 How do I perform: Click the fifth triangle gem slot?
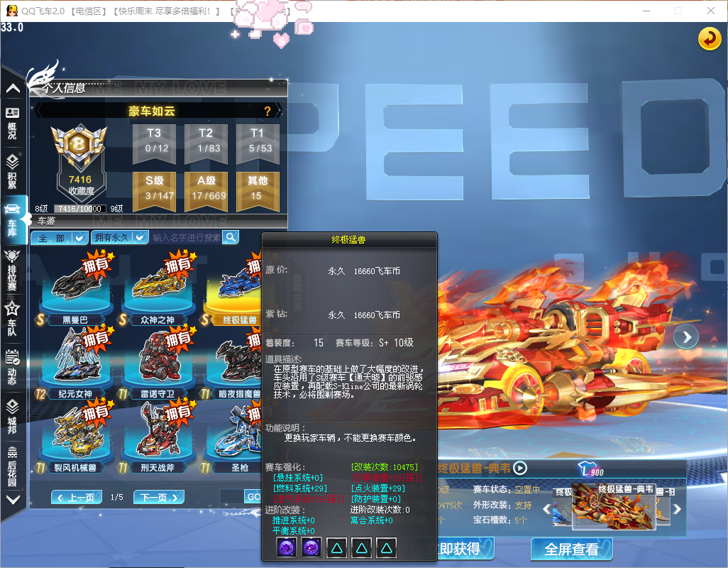coord(386,548)
